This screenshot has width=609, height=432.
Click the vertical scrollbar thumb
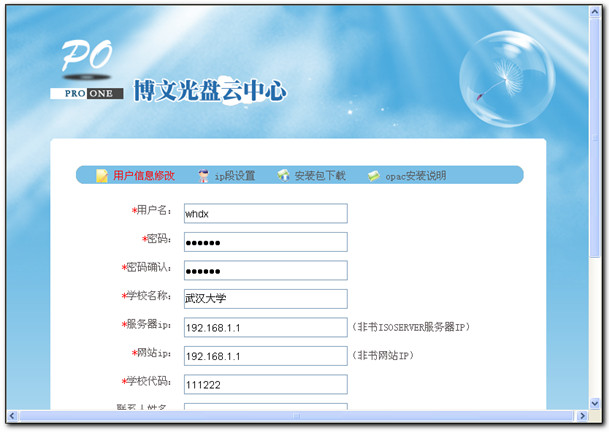(595, 137)
